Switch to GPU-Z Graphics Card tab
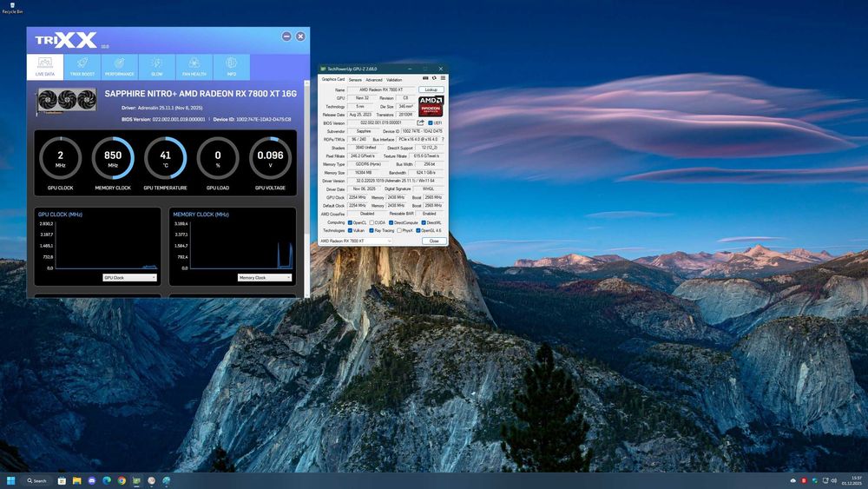Screen dimensions: 868x489 coord(333,79)
